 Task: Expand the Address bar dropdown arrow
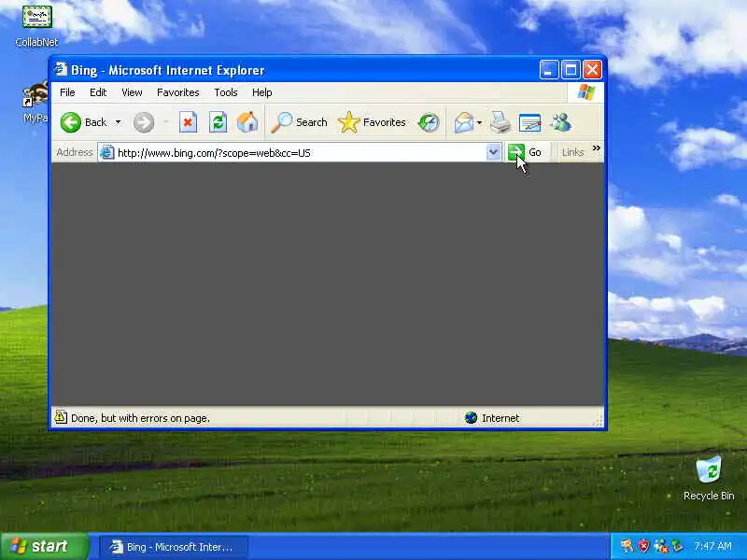tap(494, 153)
